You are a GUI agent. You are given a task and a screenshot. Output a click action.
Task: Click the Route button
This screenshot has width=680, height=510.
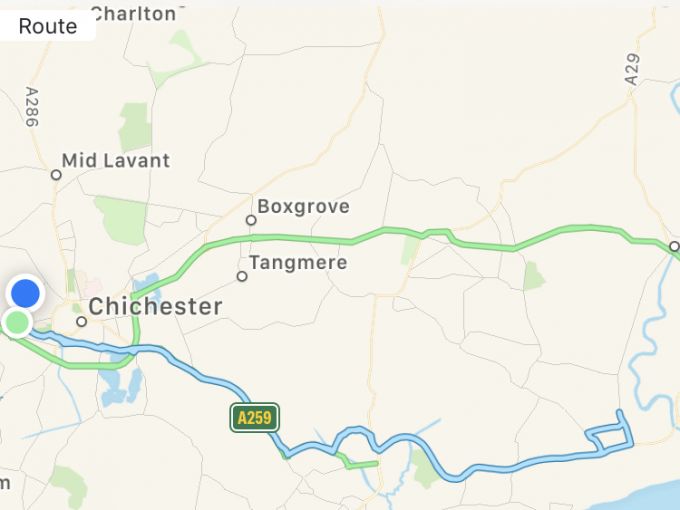47,26
